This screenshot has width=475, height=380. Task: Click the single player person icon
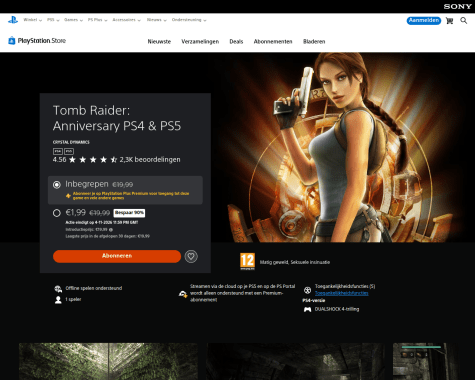tap(58, 300)
